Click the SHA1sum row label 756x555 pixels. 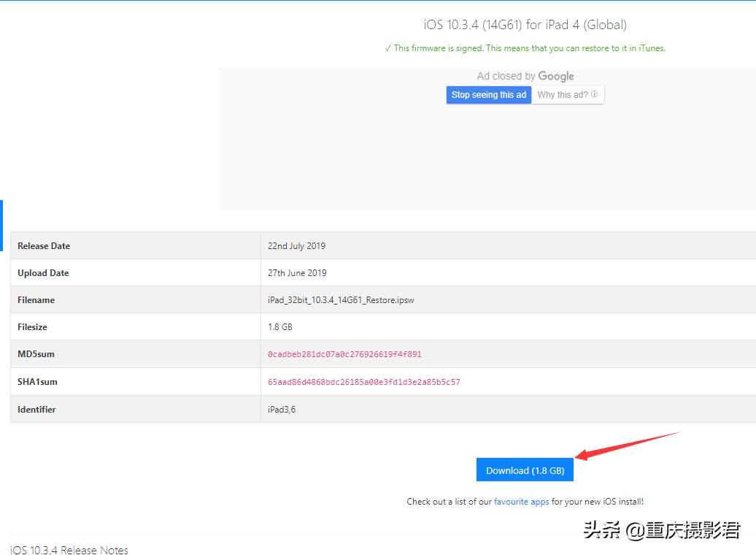pos(37,382)
